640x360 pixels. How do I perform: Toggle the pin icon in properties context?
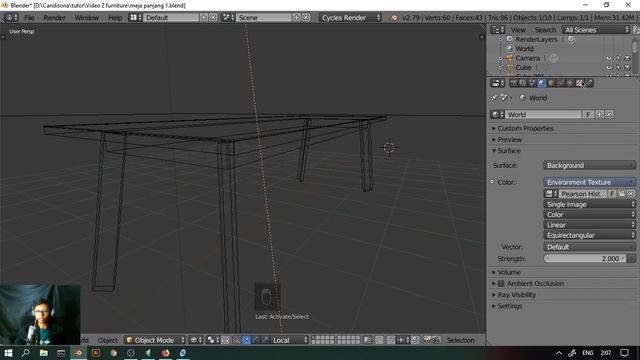point(495,98)
